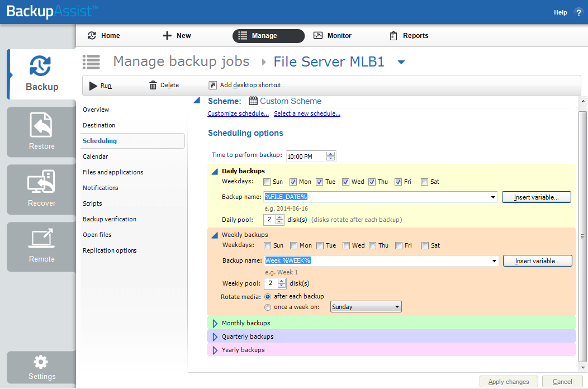Click the Apply changes button

(x=509, y=382)
